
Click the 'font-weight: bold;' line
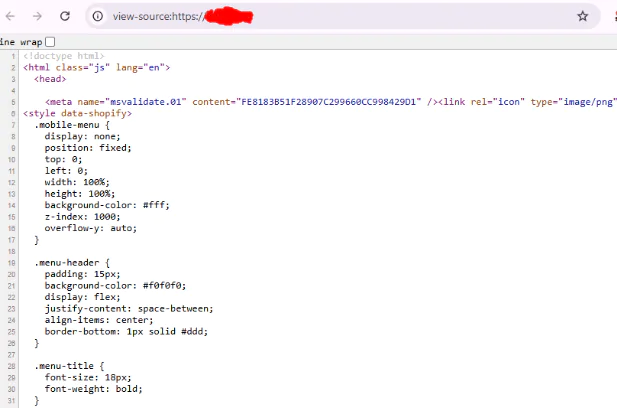[x=93, y=389]
